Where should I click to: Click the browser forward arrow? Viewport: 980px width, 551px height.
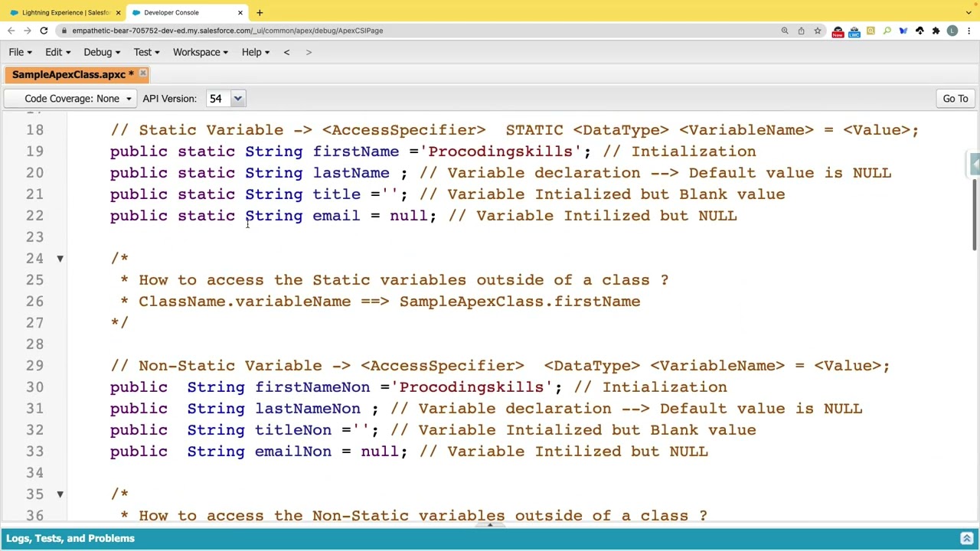tap(28, 31)
